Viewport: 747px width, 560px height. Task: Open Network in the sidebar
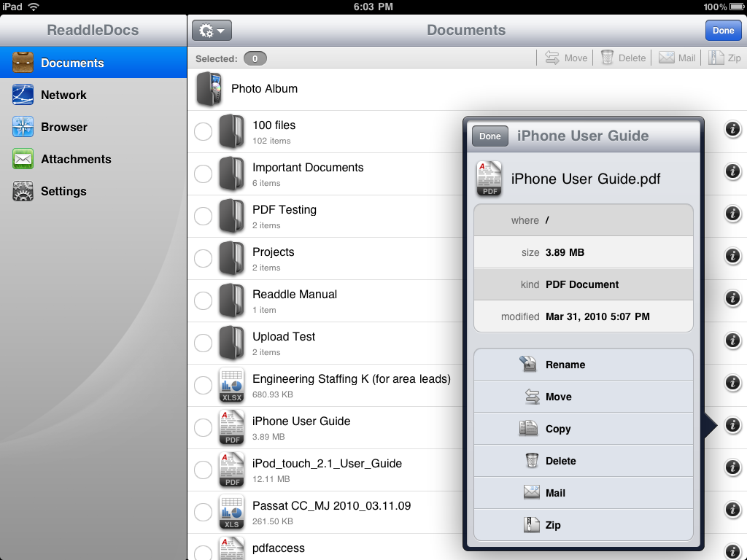pyautogui.click(x=93, y=95)
